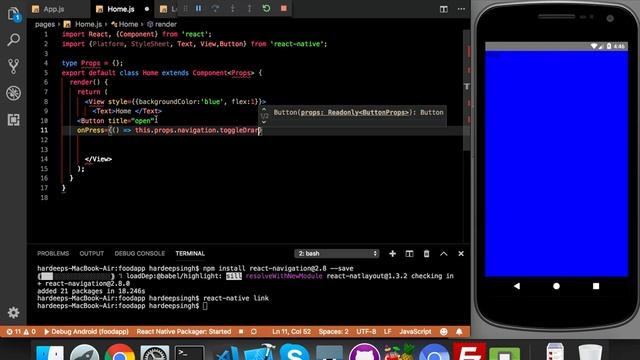The image size is (640, 360).
Task: Change the LF end-of-line sequence
Action: pos(387,331)
